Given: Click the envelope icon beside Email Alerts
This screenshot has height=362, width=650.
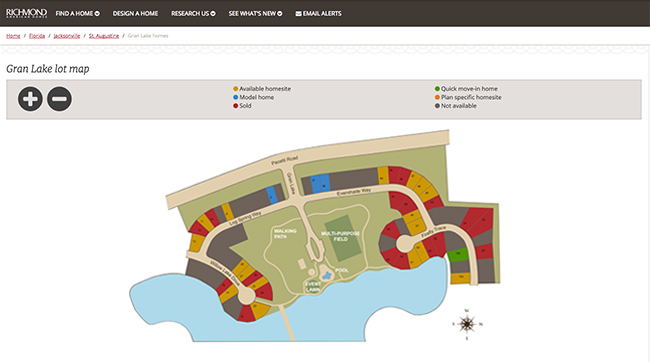Looking at the screenshot, I should [298, 14].
